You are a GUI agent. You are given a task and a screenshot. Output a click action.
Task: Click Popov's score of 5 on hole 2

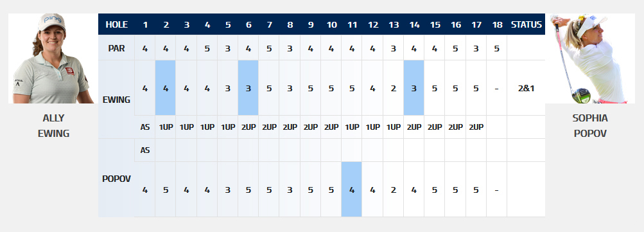point(166,190)
